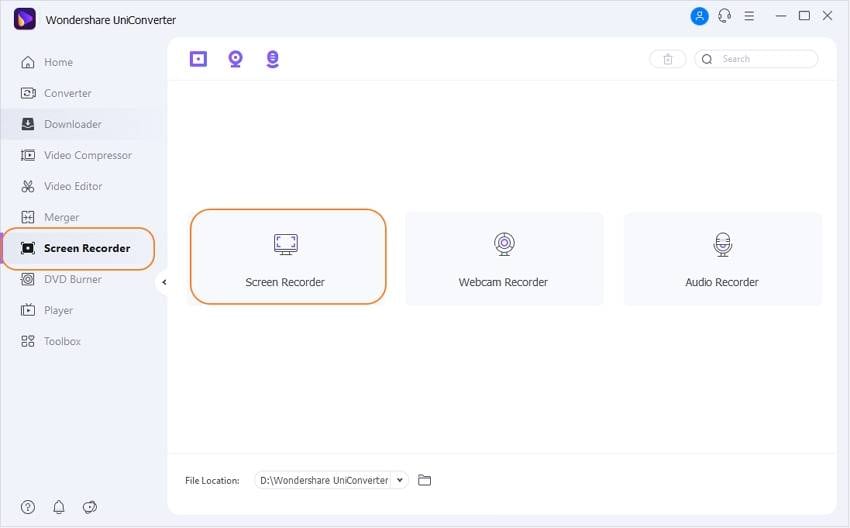
Task: Launch the Webcam Recorder card
Action: tap(504, 259)
